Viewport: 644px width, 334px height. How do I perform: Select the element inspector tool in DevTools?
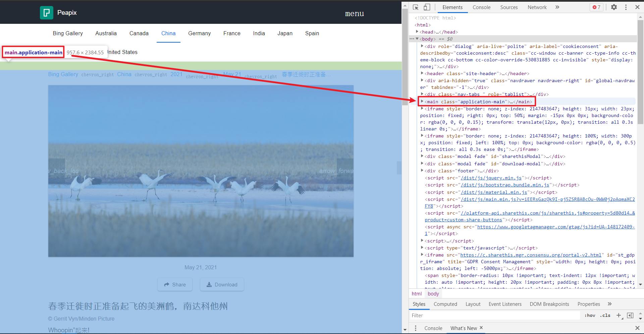(x=415, y=7)
